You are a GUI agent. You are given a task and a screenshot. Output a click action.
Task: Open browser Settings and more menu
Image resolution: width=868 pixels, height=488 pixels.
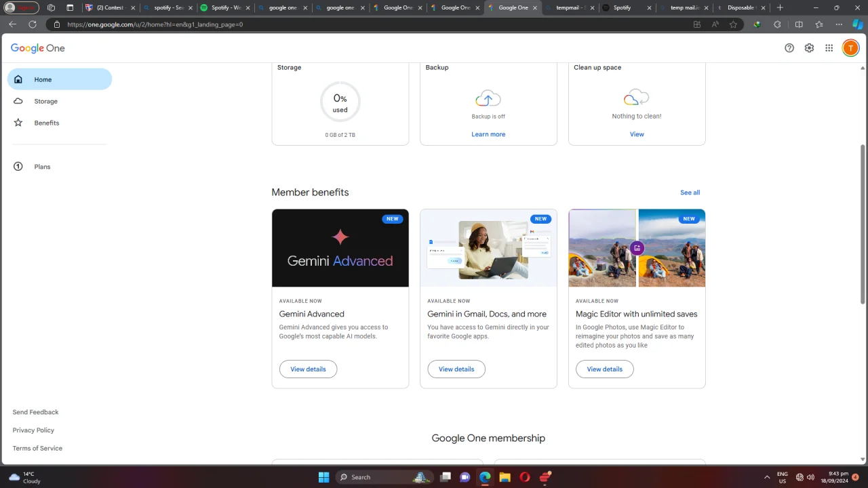click(838, 24)
